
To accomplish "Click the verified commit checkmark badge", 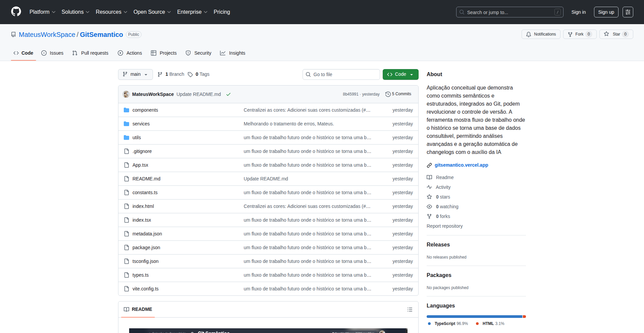I will (228, 94).
